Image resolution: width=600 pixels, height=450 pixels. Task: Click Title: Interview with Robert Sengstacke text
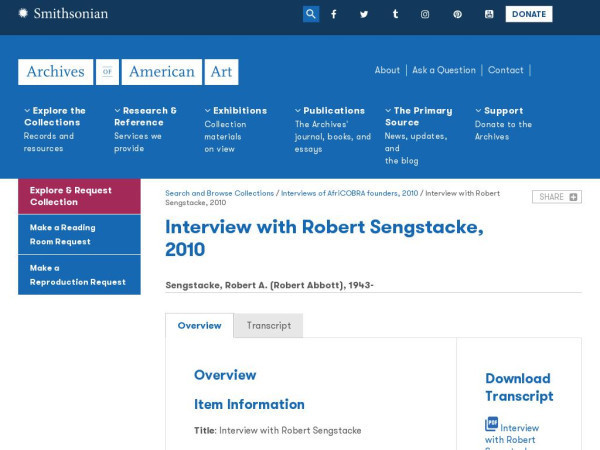pos(277,430)
